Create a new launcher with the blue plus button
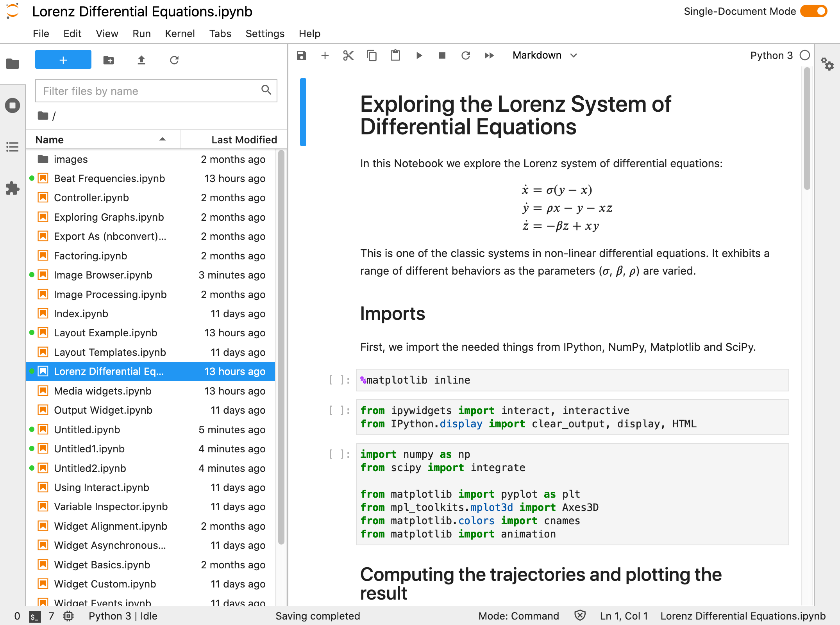 [x=63, y=59]
